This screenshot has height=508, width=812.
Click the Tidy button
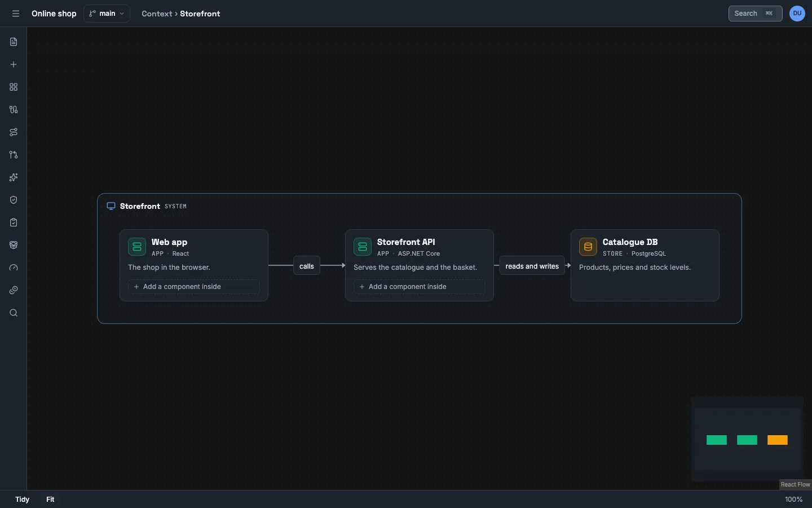[x=23, y=500]
